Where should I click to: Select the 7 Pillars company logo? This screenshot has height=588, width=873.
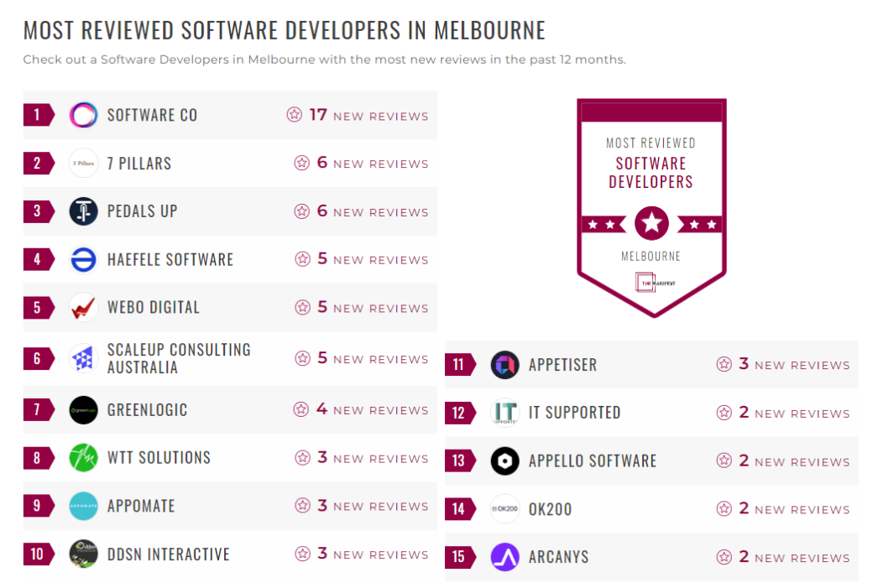click(x=83, y=163)
